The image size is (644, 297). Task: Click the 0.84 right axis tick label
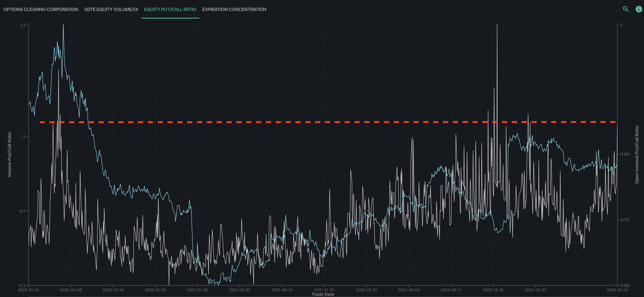(x=625, y=154)
